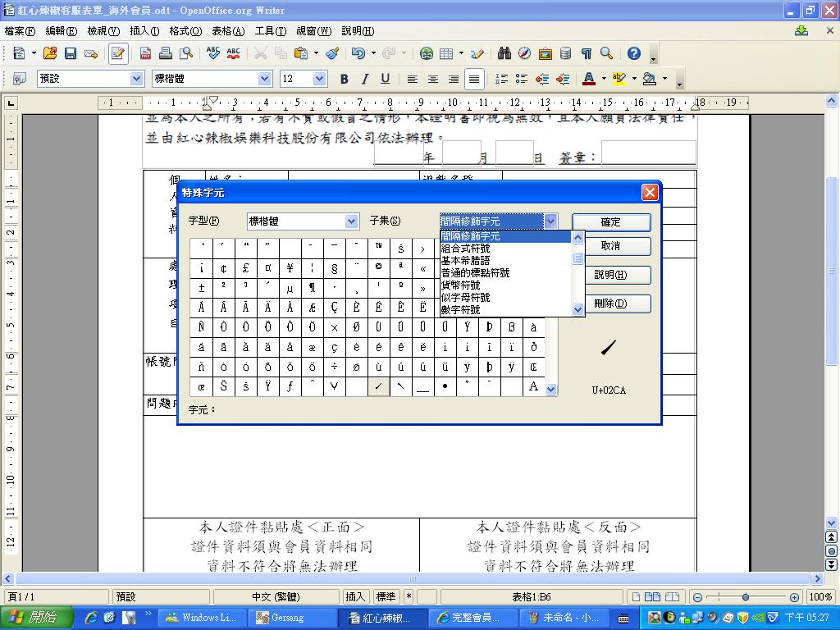Toggle Bold formatting button
This screenshot has height=630, width=840.
(344, 79)
